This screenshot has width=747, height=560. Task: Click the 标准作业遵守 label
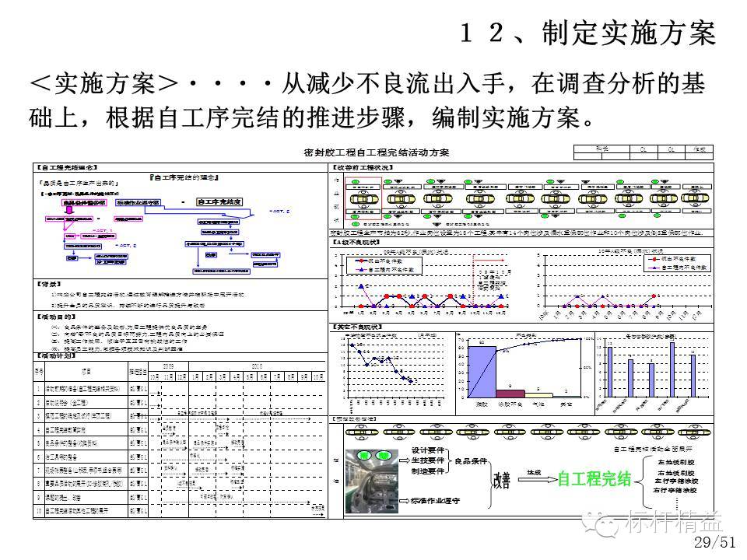[436, 501]
